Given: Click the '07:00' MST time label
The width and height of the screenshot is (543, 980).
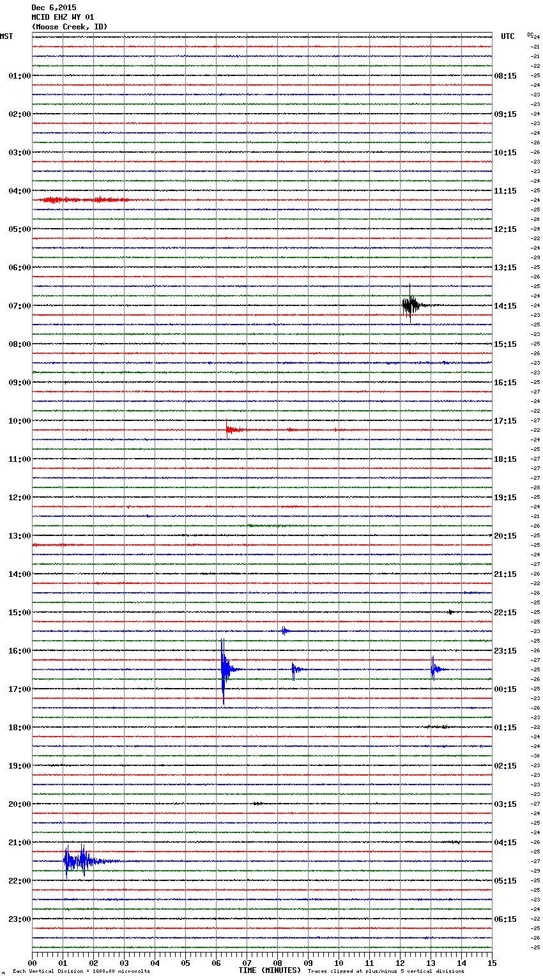Looking at the screenshot, I should 20,306.
